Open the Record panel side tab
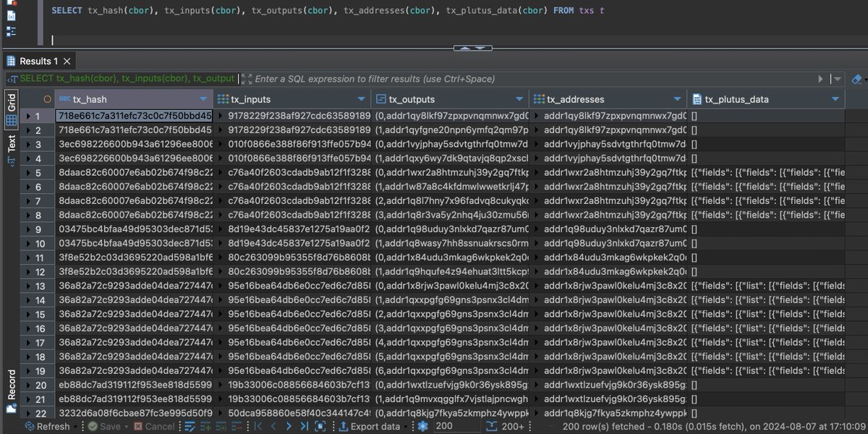 12,391
